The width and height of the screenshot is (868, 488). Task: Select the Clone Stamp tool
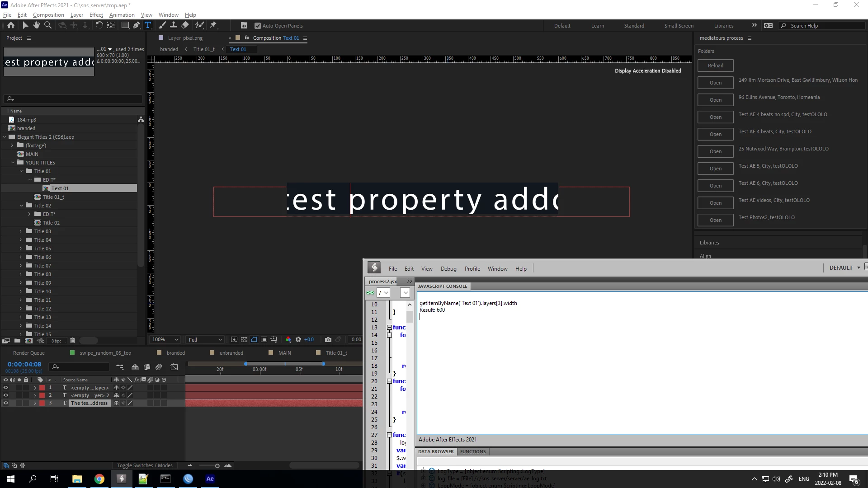173,25
